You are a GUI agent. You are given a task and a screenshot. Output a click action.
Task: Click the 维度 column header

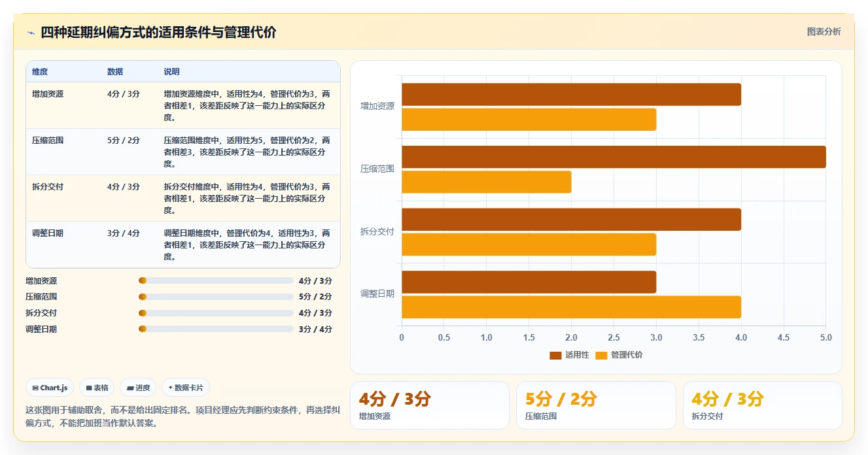pyautogui.click(x=40, y=72)
